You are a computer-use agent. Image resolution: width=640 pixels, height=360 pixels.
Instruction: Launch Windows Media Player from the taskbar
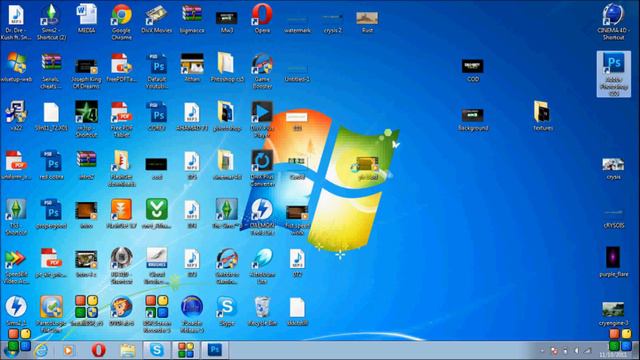click(x=69, y=350)
